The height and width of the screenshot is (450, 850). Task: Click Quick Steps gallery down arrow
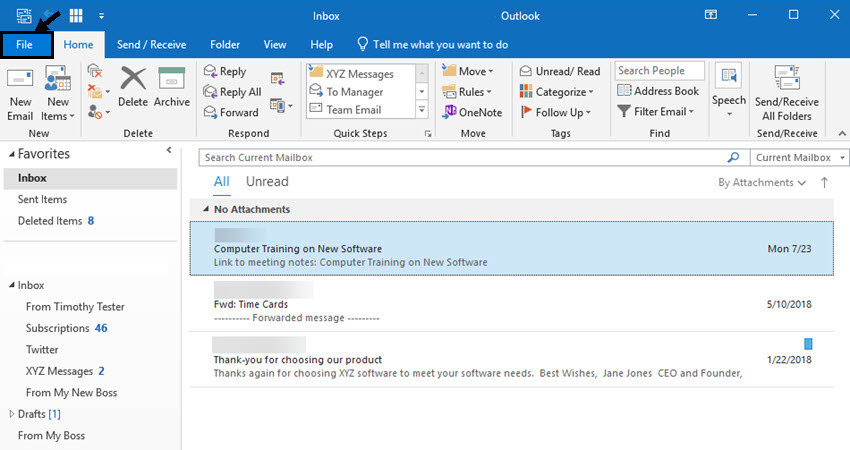(422, 92)
